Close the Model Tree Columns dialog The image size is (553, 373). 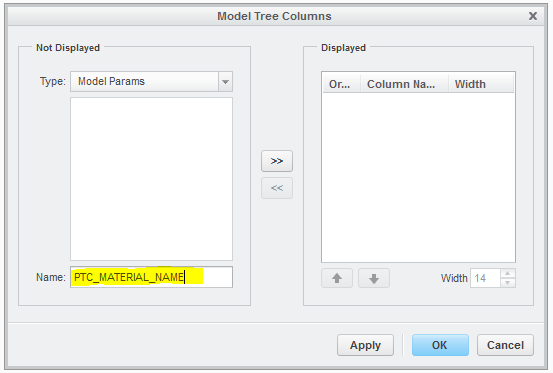coord(533,16)
